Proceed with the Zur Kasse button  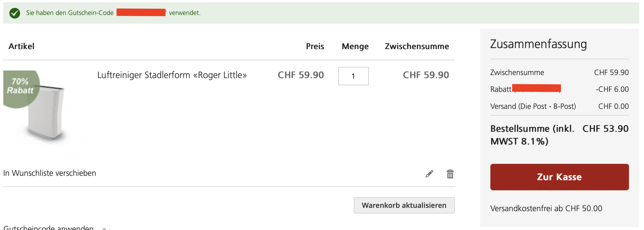[x=559, y=177]
